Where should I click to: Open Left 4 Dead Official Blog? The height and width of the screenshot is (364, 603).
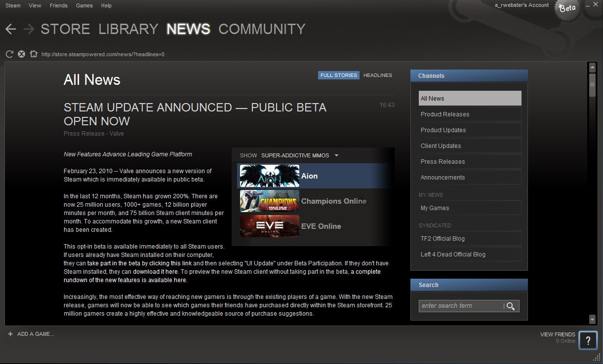point(470,254)
